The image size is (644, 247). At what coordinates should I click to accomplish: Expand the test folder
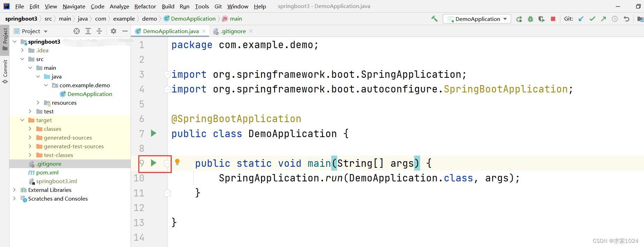point(30,111)
